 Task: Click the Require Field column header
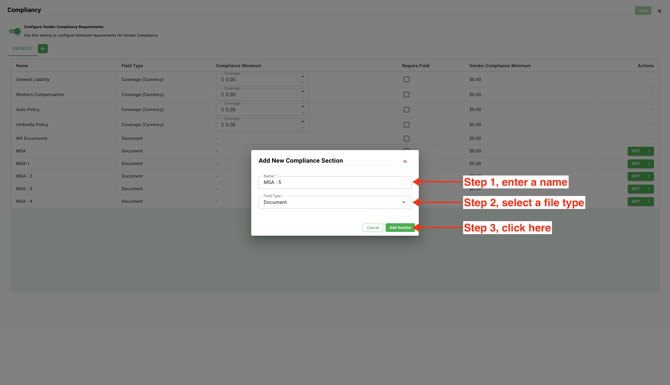[x=415, y=66]
